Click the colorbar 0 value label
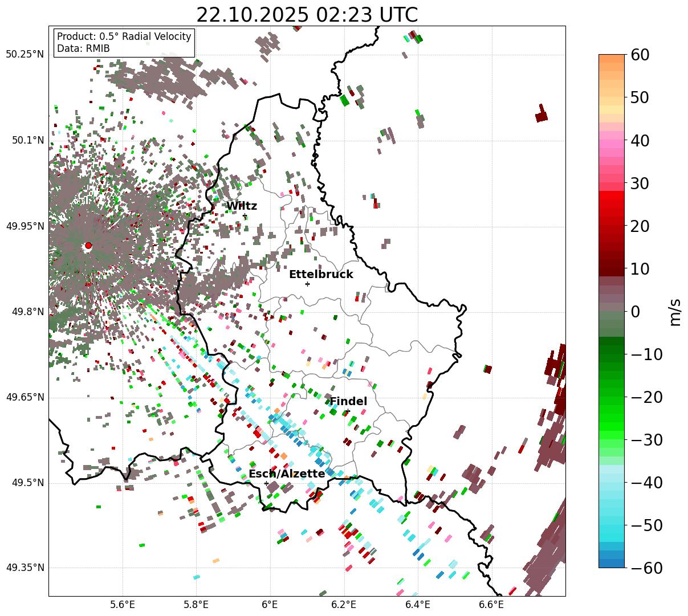688x616 pixels. 636,311
